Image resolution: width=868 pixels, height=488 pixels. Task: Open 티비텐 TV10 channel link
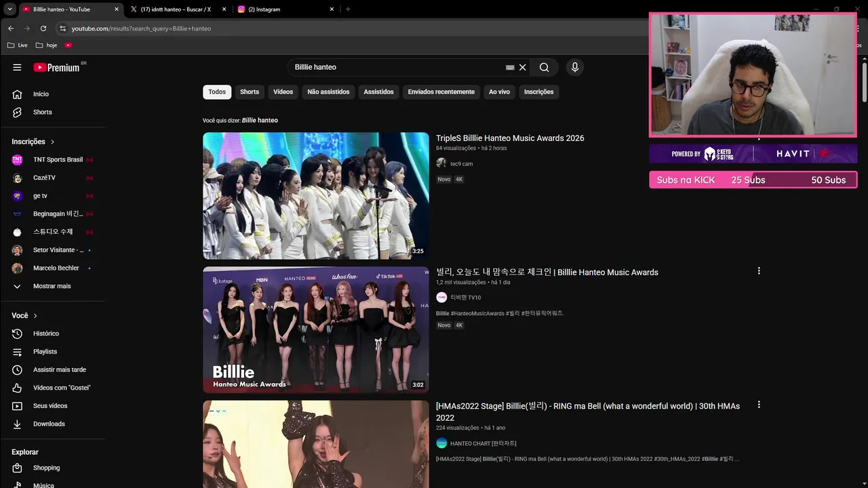[x=466, y=298]
